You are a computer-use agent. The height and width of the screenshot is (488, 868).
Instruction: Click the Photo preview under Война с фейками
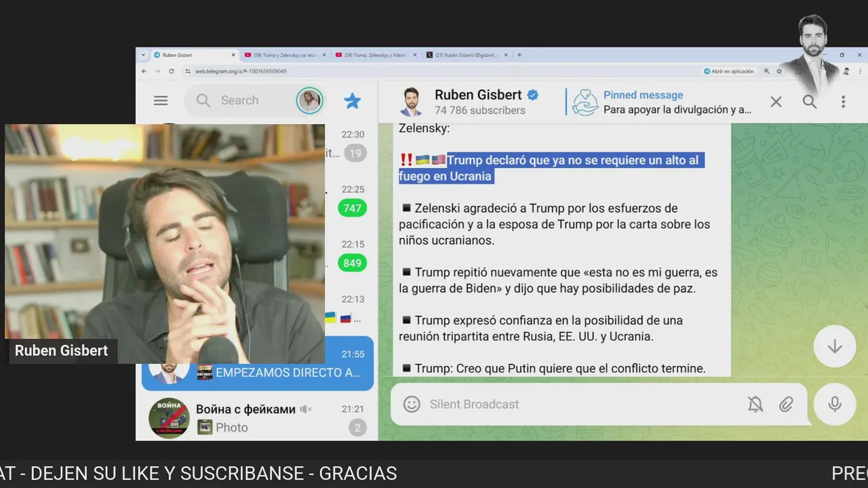click(222, 427)
